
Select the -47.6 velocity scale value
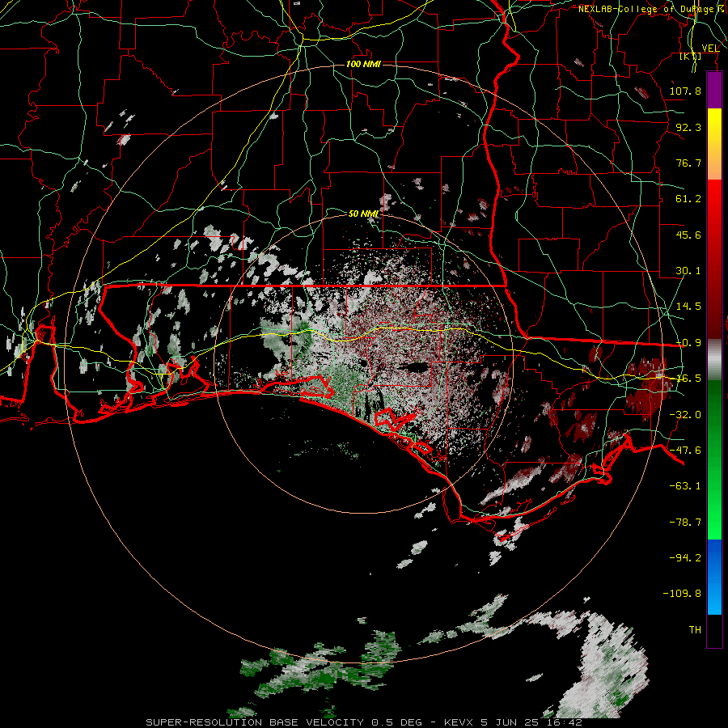click(685, 451)
